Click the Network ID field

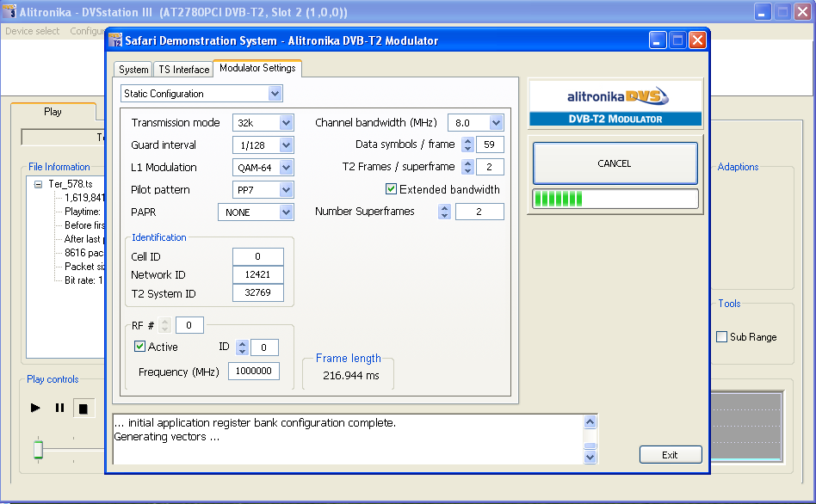258,274
